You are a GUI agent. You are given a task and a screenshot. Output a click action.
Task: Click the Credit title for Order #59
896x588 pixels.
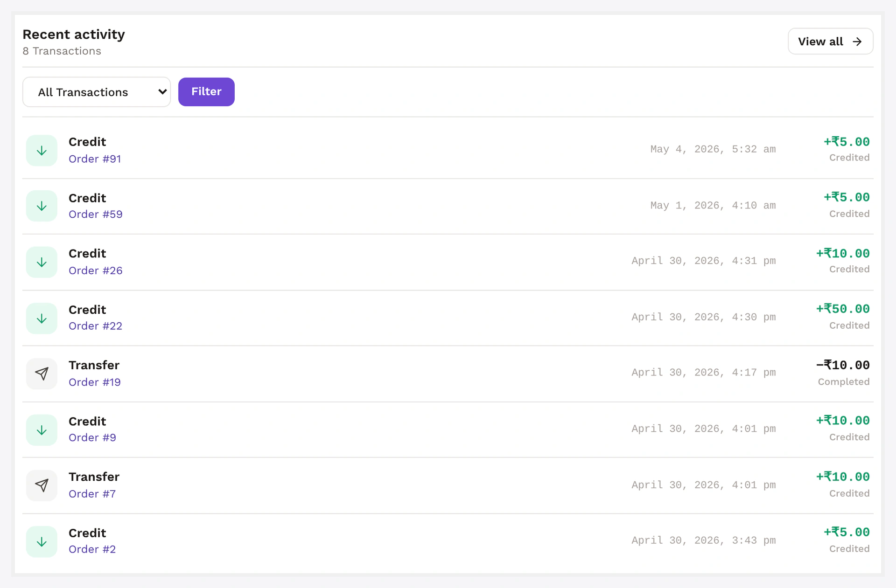tap(87, 198)
